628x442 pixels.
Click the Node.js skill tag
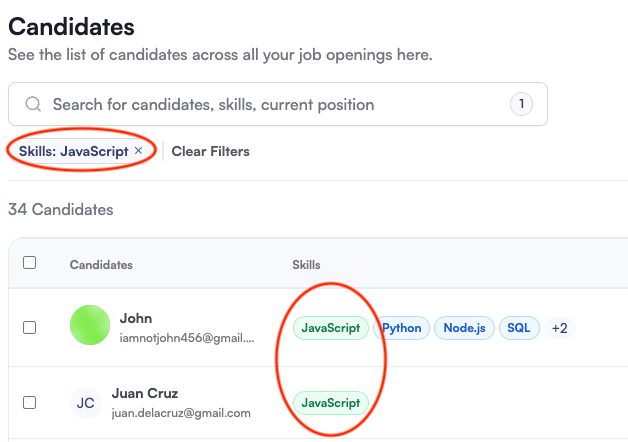(464, 328)
